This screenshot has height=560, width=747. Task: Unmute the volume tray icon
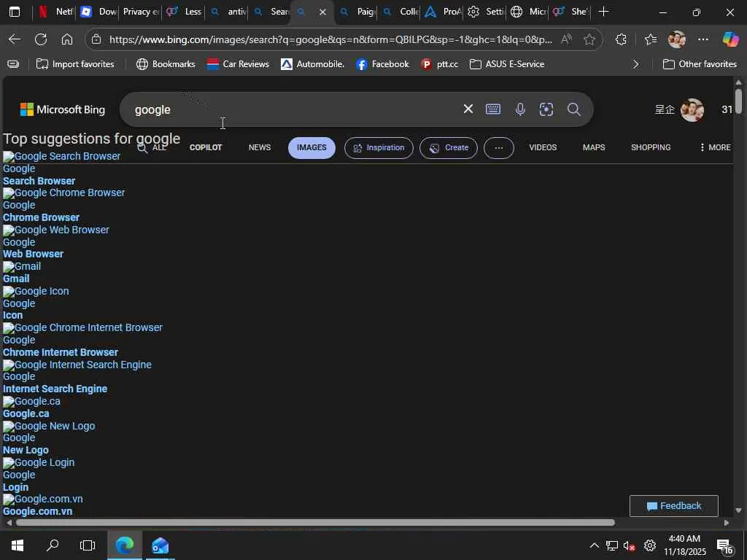629,545
